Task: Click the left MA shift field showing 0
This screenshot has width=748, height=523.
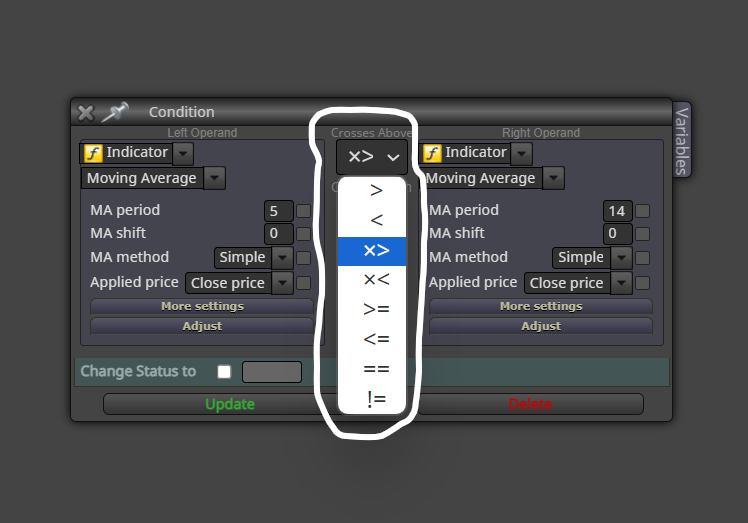Action: [279, 234]
